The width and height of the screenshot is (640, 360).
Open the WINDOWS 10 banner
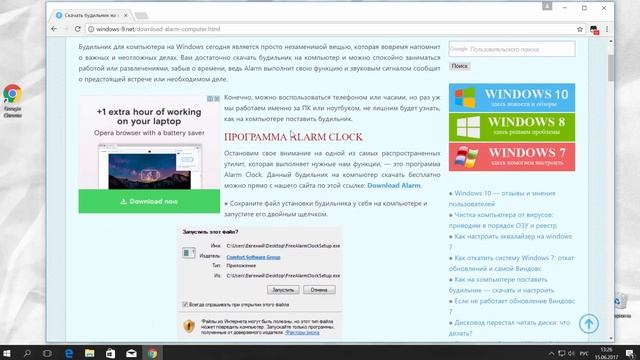click(512, 98)
